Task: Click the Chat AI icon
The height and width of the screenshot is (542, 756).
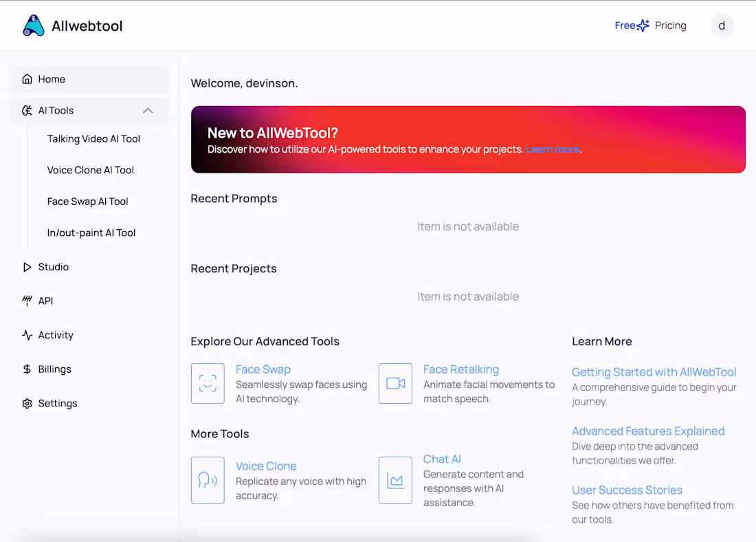Action: [x=395, y=480]
